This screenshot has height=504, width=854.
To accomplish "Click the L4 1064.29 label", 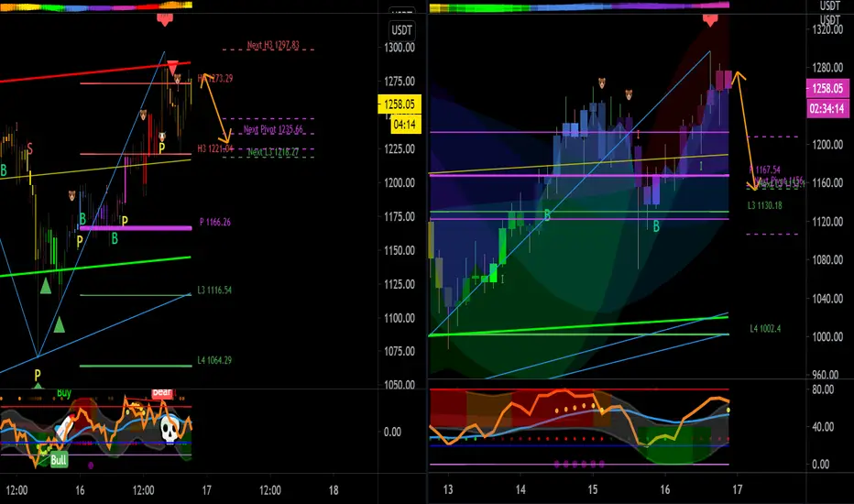I will (214, 360).
